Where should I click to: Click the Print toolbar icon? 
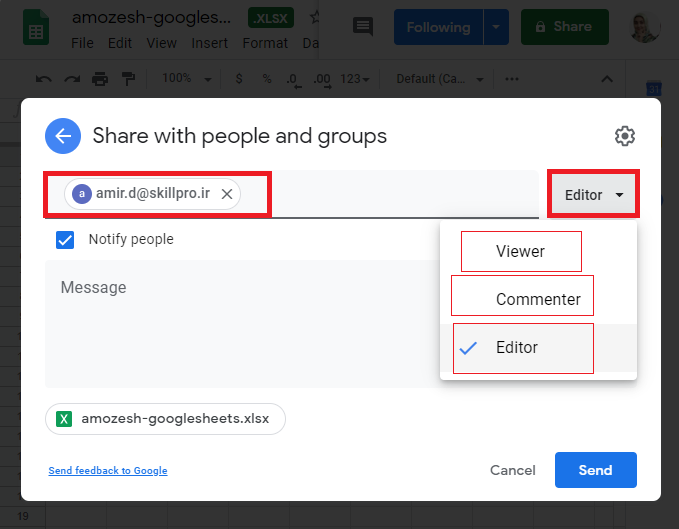100,79
